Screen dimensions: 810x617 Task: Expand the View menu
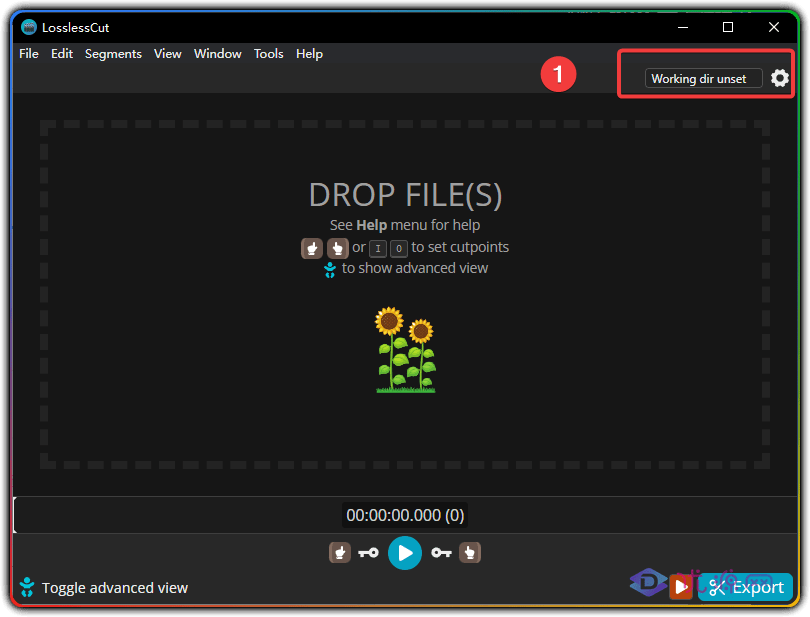point(168,54)
